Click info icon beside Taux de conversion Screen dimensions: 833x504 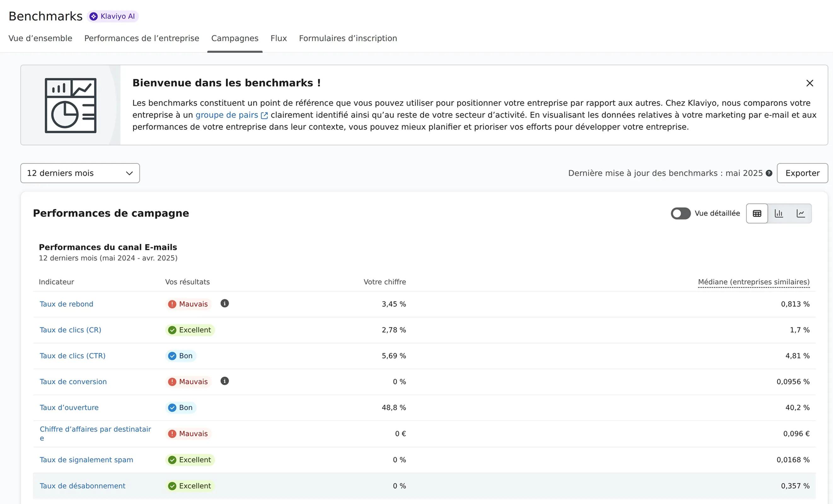(x=224, y=381)
